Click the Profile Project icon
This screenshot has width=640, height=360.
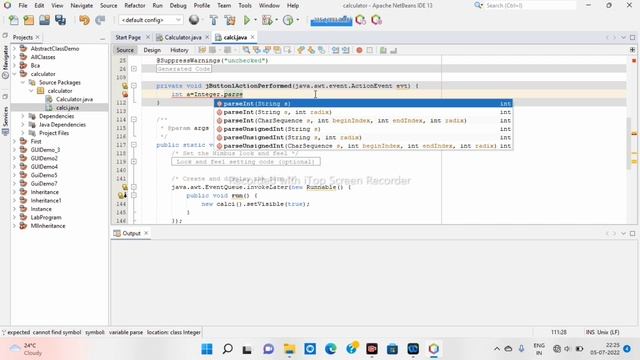click(x=288, y=20)
